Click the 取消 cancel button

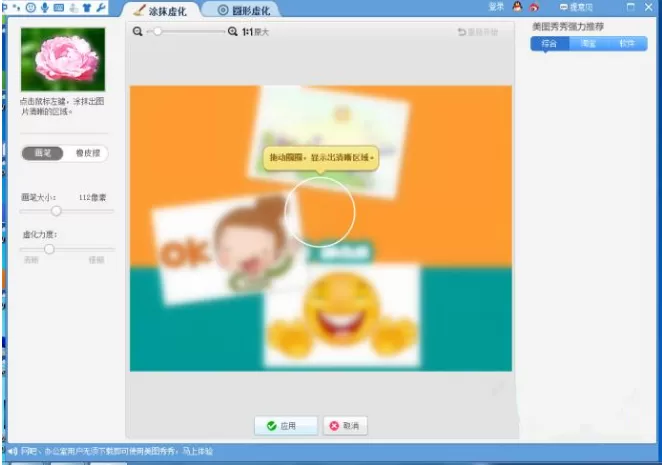(x=345, y=426)
